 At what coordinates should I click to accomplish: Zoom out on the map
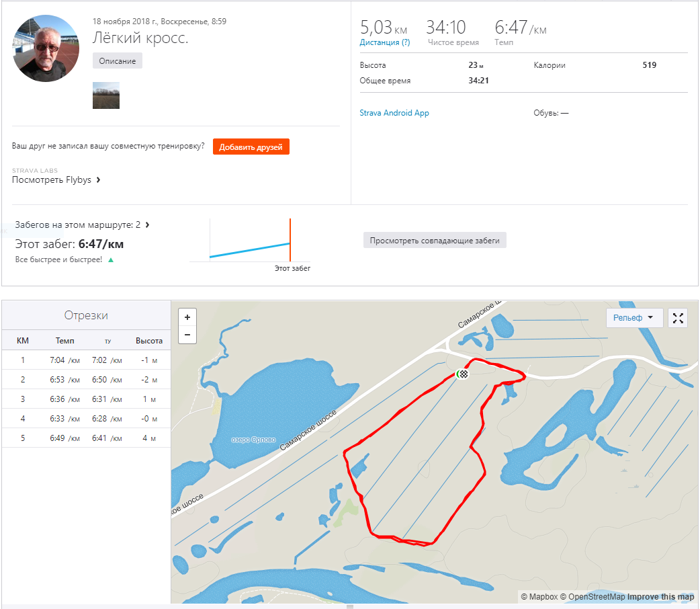coord(187,335)
